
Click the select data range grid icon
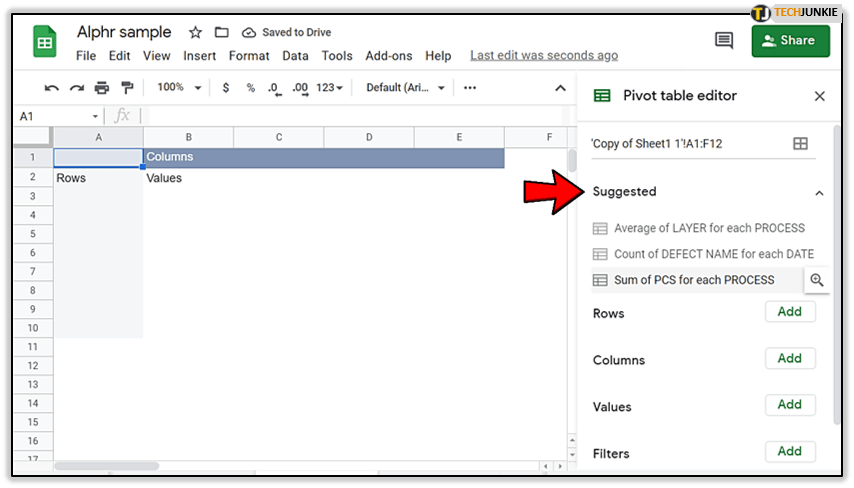pyautogui.click(x=800, y=144)
